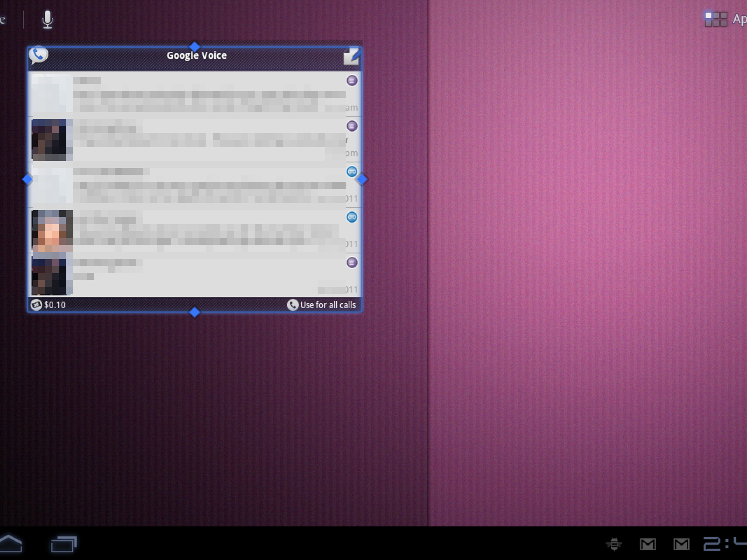This screenshot has height=560, width=747.
Task: Tap voicemail icon on third message row
Action: pyautogui.click(x=352, y=171)
